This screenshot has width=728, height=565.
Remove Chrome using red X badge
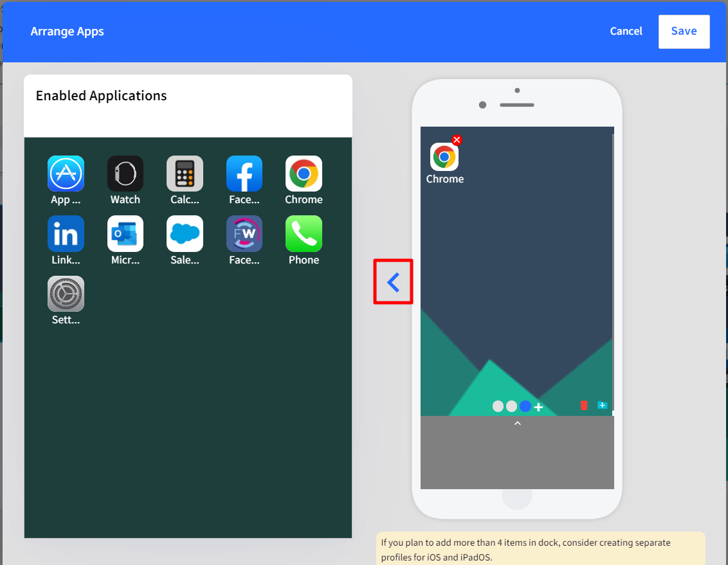click(x=457, y=139)
